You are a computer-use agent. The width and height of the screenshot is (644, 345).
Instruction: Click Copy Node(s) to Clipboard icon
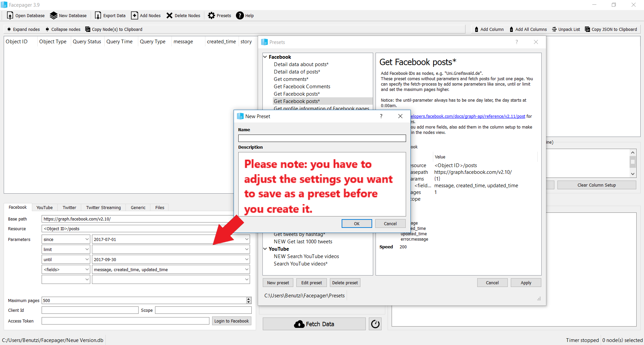click(x=88, y=29)
